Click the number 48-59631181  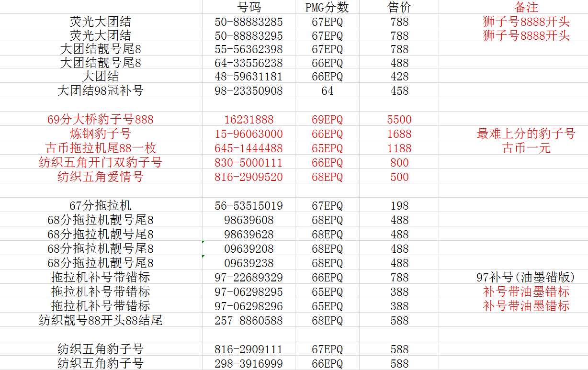pos(249,76)
